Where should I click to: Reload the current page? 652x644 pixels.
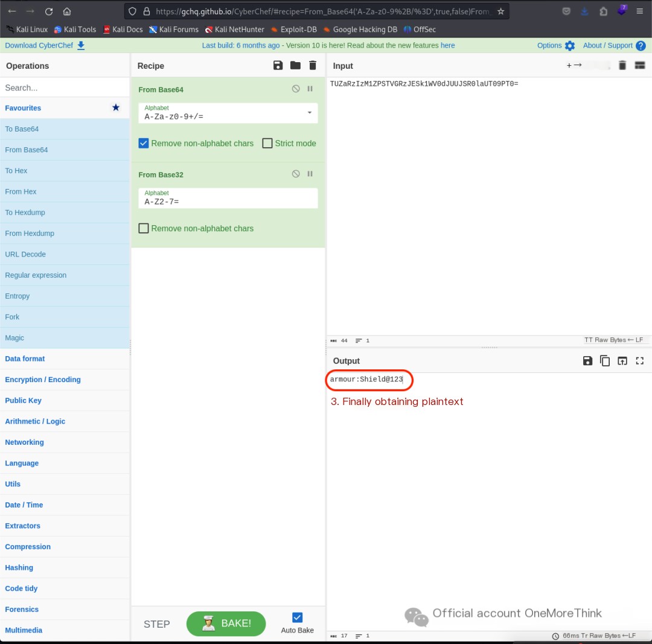coord(49,11)
